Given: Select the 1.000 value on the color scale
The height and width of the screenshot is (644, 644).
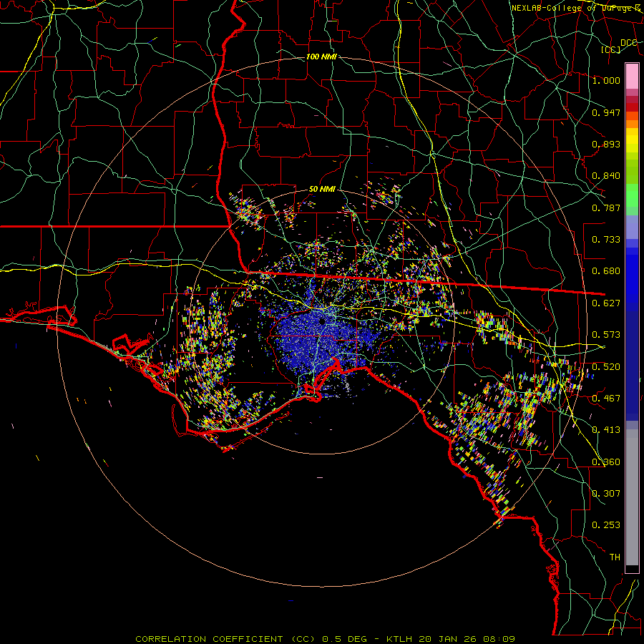Looking at the screenshot, I should pos(606,80).
